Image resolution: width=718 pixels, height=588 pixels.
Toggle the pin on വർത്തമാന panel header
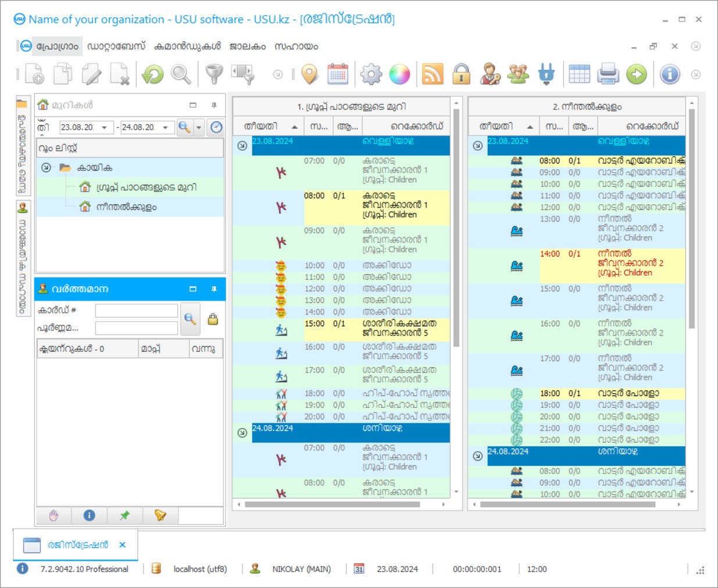coord(214,289)
